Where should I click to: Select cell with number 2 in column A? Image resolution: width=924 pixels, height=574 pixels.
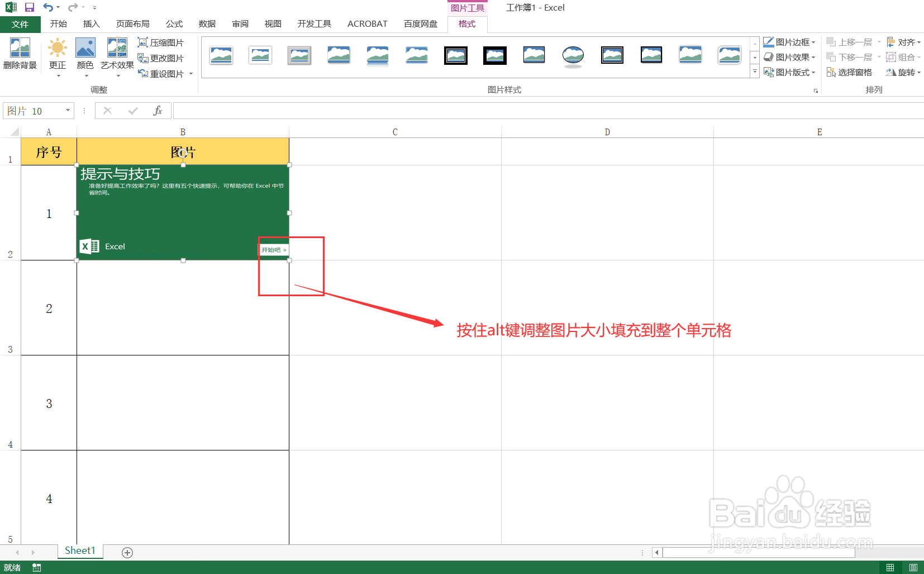click(x=49, y=308)
